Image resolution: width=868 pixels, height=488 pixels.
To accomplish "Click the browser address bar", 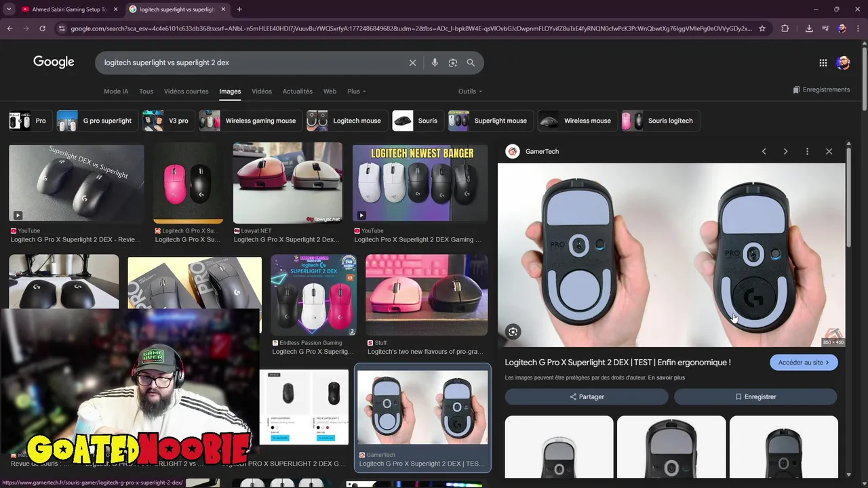I will (410, 28).
